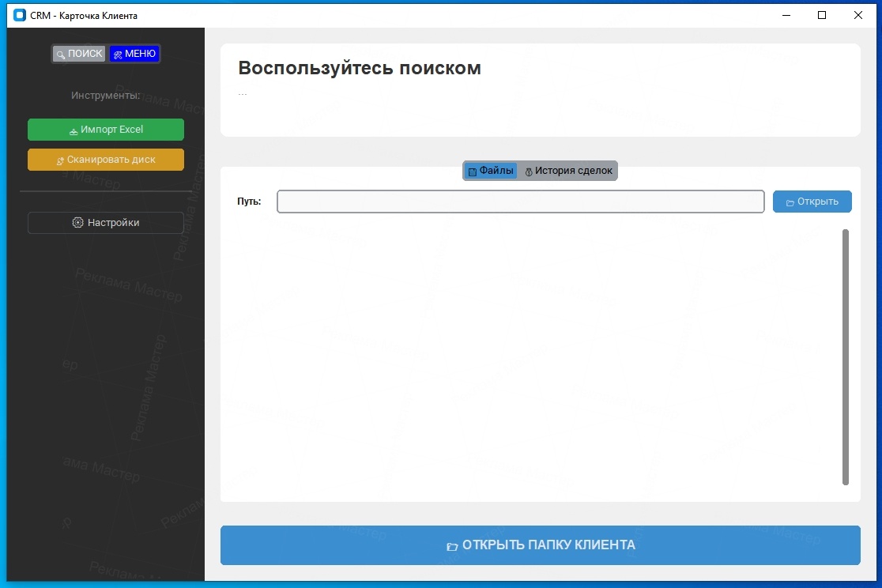The image size is (882, 588).
Task: Switch to the МЕНЮ tab
Action: pos(134,54)
